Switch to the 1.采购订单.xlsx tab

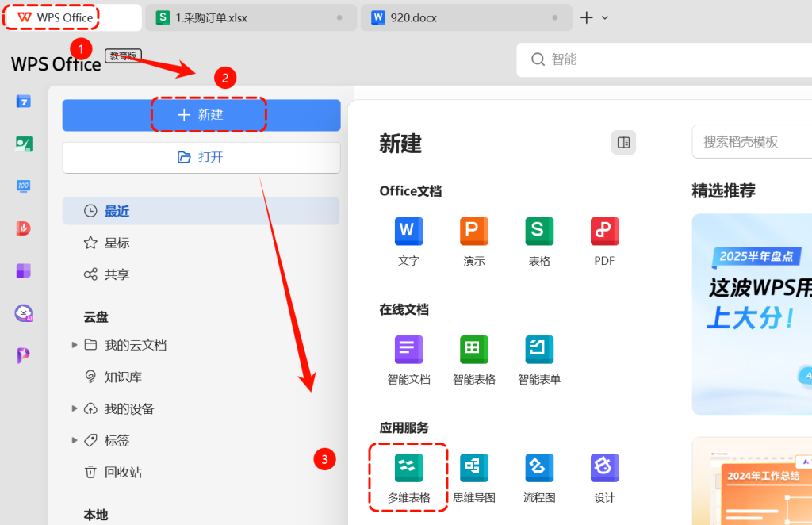pos(251,17)
